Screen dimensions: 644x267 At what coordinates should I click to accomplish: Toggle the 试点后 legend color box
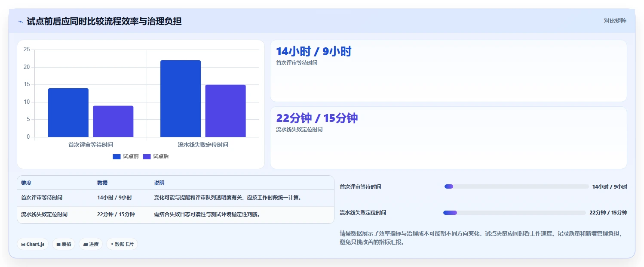pos(147,157)
